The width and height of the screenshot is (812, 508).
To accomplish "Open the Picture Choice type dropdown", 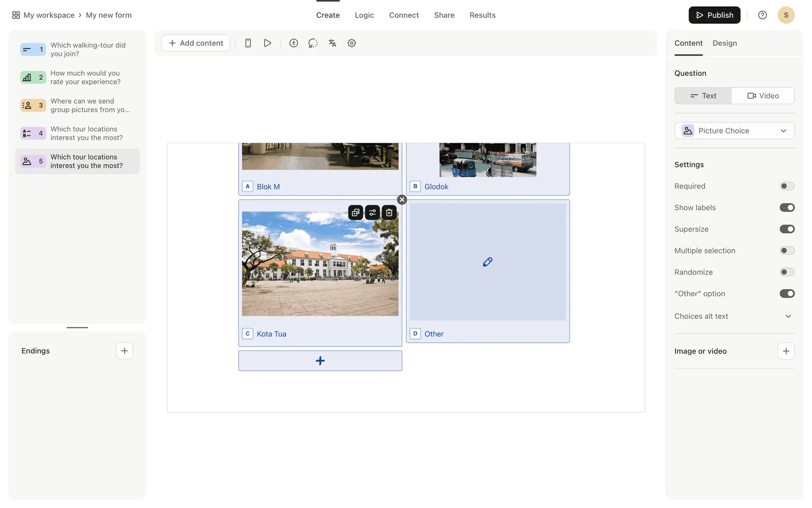I will [x=734, y=131].
